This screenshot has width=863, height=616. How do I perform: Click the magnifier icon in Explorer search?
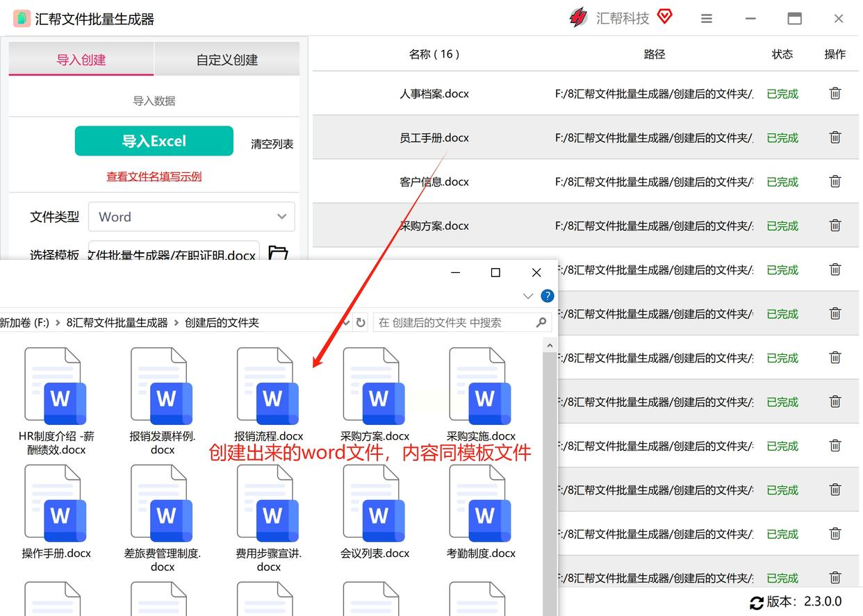(x=541, y=322)
